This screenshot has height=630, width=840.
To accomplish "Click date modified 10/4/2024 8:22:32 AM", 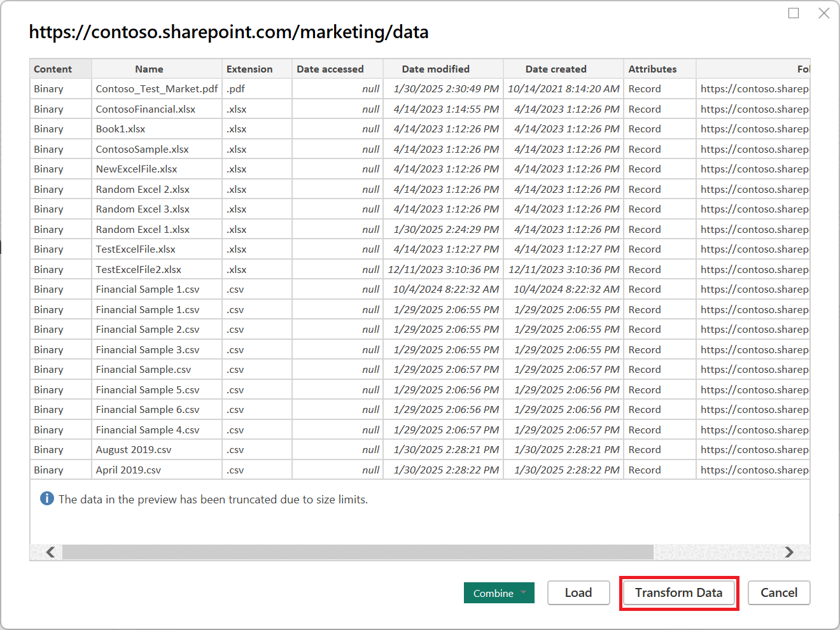I will [x=444, y=290].
